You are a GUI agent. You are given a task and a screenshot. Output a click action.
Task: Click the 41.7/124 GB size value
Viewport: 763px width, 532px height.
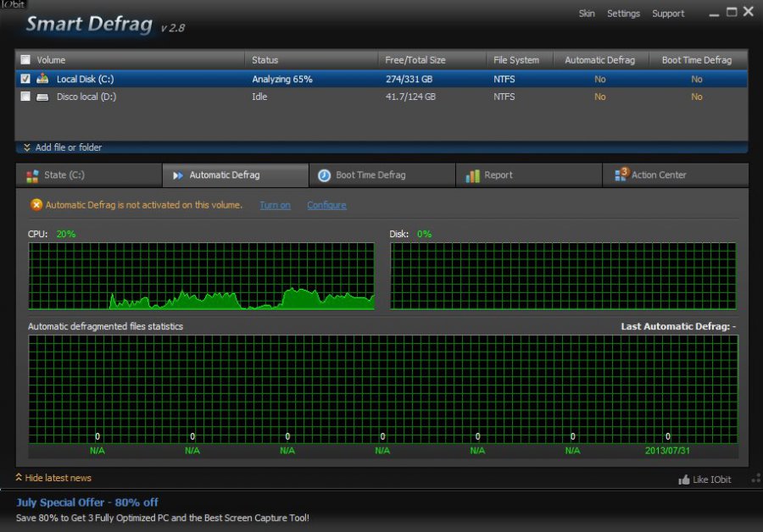click(410, 97)
